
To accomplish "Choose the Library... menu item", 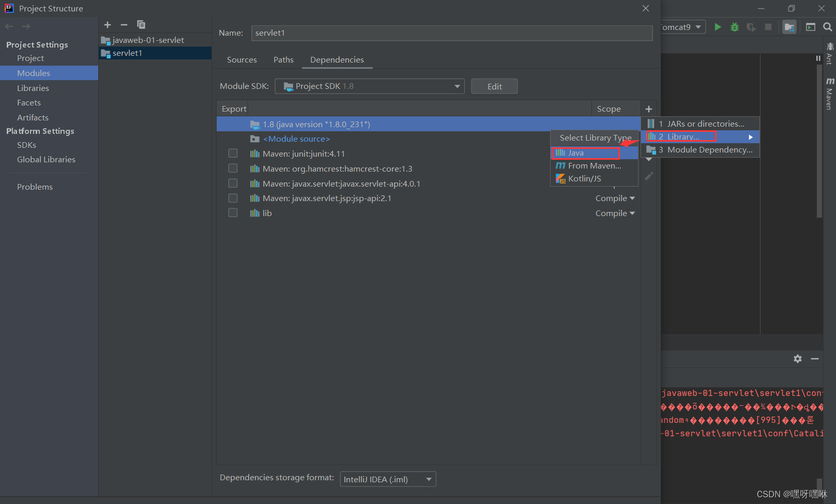I will [x=701, y=137].
